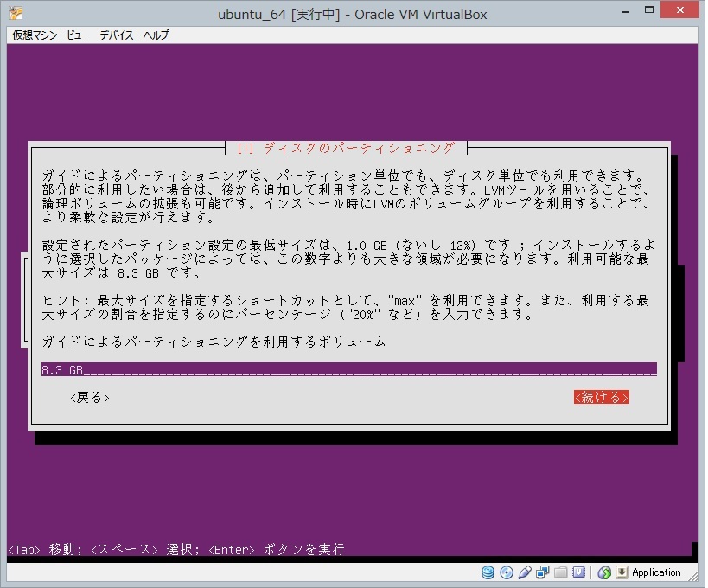Click the ディスクのパーティショニング dialog title

(x=346, y=148)
